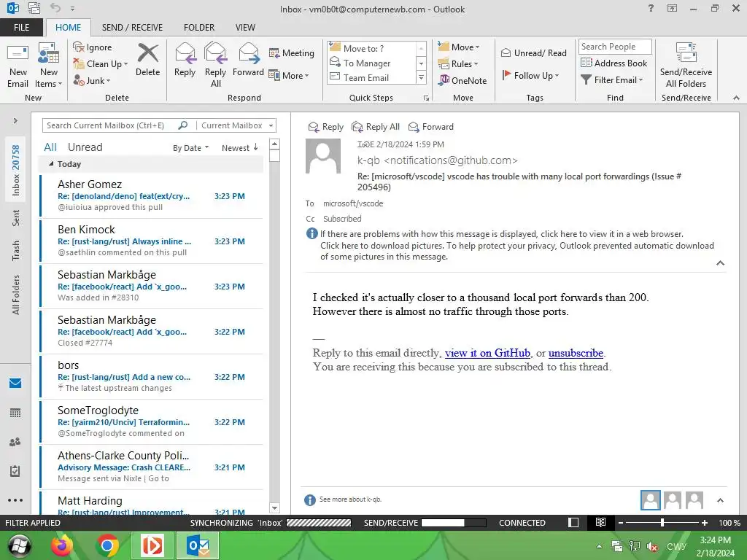
Task: Open Clean Up dropdown
Action: pyautogui.click(x=101, y=64)
